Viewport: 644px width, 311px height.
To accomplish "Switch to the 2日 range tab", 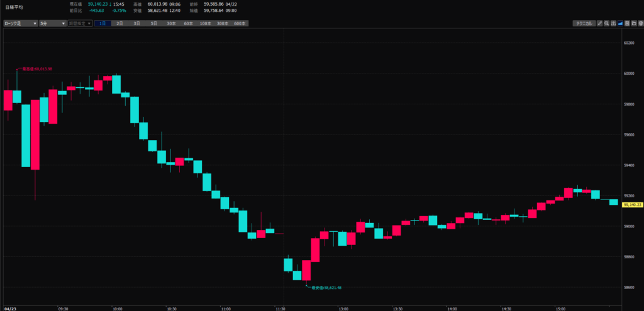I will click(119, 23).
